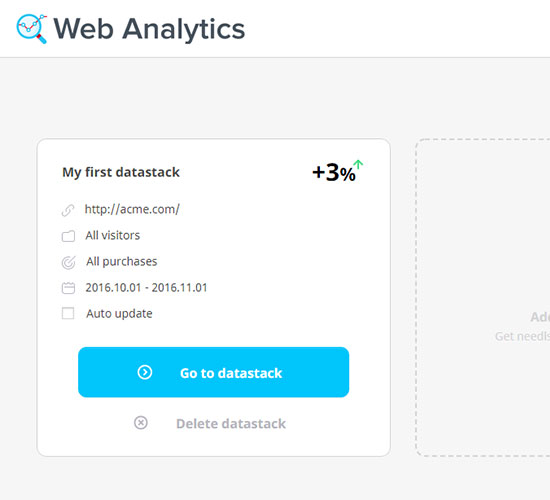Open the All purchases goal selector

(122, 262)
